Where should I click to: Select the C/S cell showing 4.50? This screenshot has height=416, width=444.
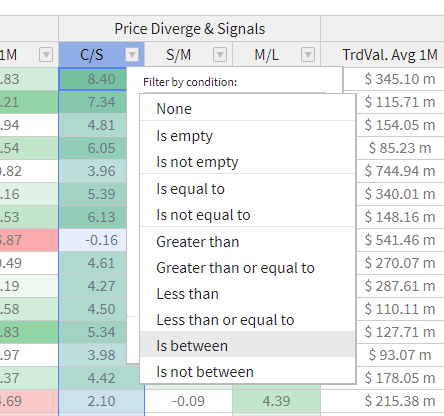[93, 309]
